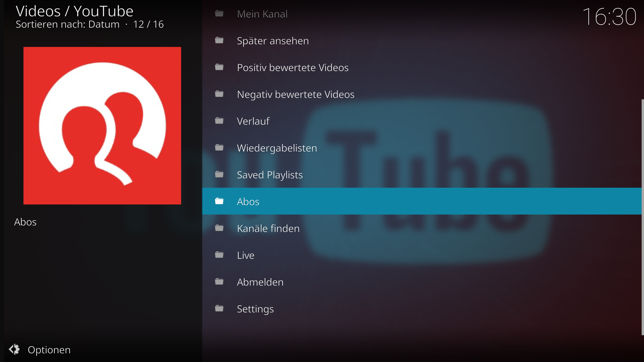Image resolution: width=644 pixels, height=362 pixels.
Task: Click the highlighted folder icon beside Abos
Action: pyautogui.click(x=219, y=201)
